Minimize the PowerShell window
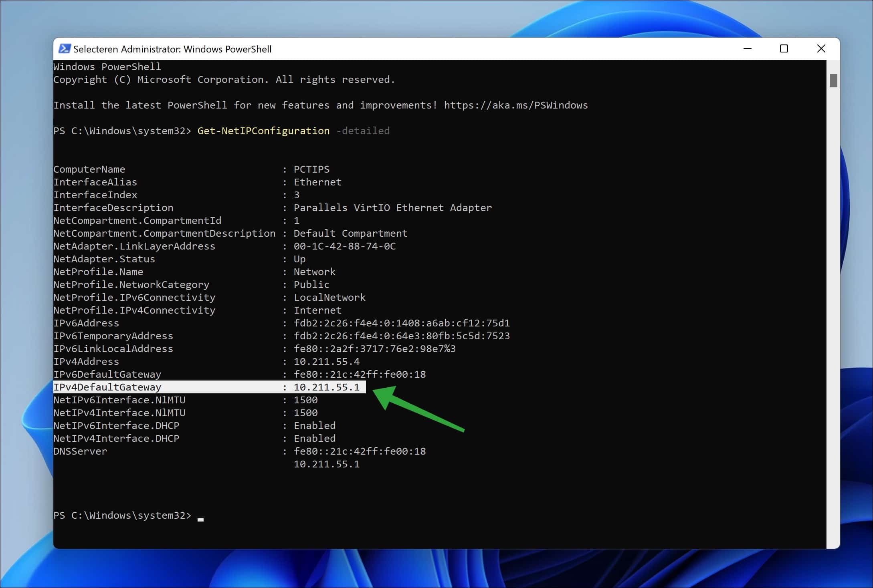The height and width of the screenshot is (588, 873). 747,48
